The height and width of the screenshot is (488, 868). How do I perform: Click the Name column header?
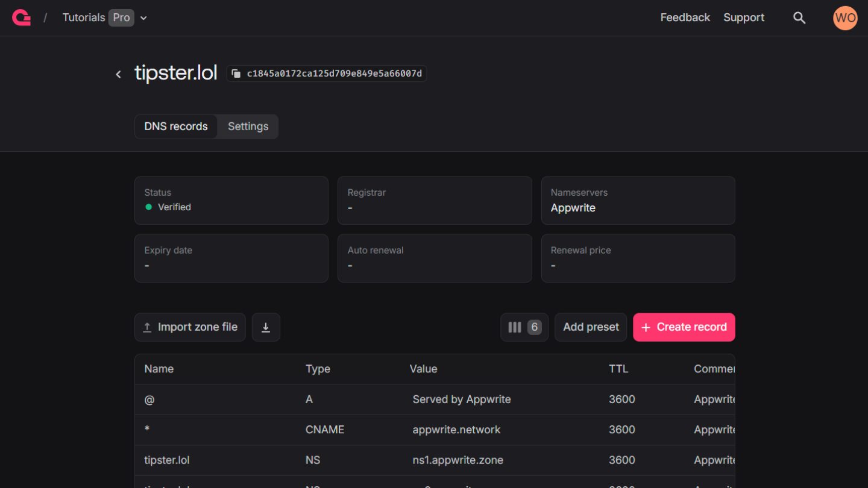(x=159, y=369)
